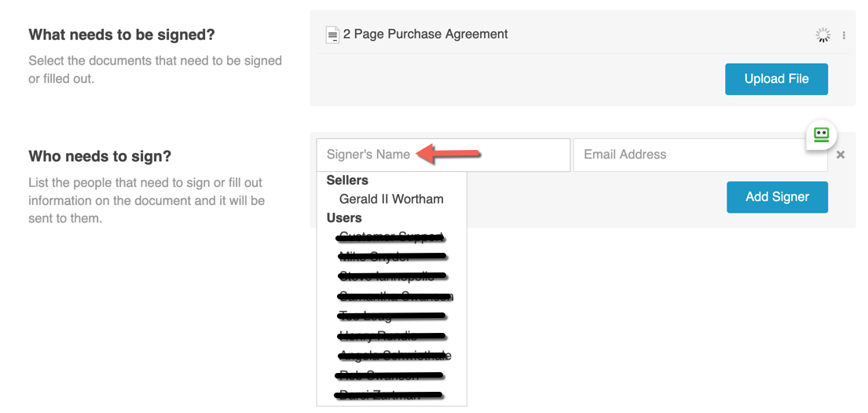Open the three-dot menu for the document
Screen dimensions: 868x413
844,35
